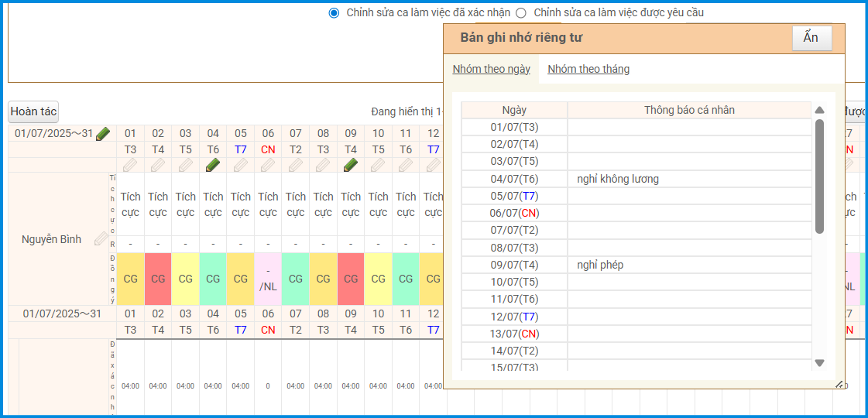Click the pencil icon next to Nguyễn Bình
Image resolution: width=868 pixels, height=418 pixels.
click(101, 239)
